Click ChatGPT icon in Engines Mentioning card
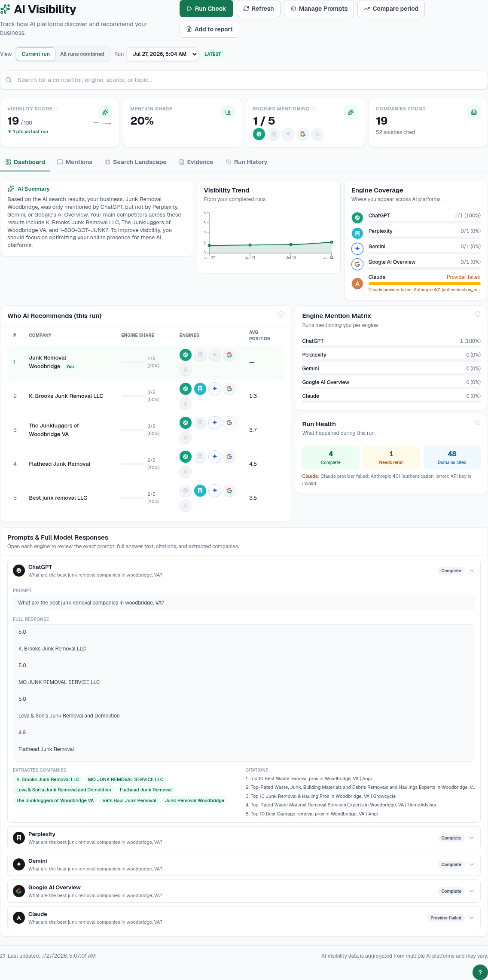488x980 pixels. tap(259, 134)
